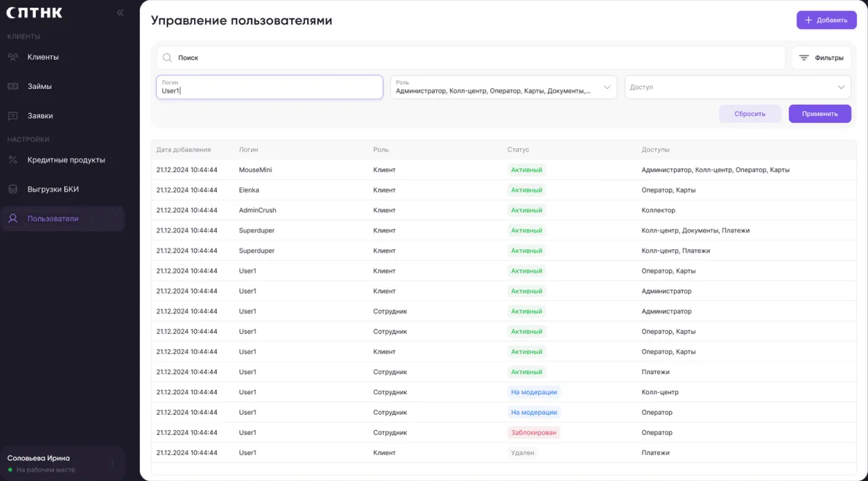Viewport: 868px width, 481px height.
Task: Open Кредитные продукты settings
Action: (x=63, y=160)
